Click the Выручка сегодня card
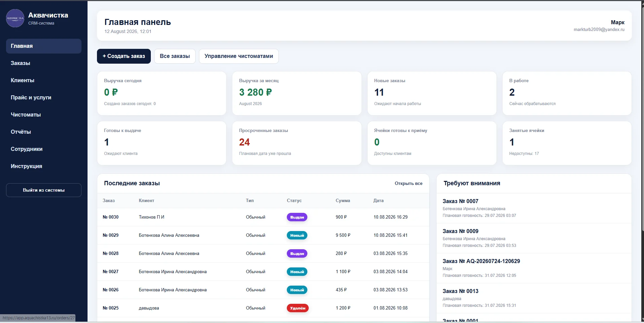Screen dimensions: 644x323 (x=162, y=93)
